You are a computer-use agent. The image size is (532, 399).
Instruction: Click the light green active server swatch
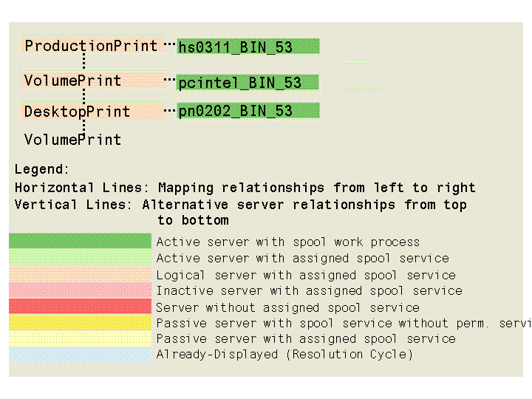click(x=80, y=258)
